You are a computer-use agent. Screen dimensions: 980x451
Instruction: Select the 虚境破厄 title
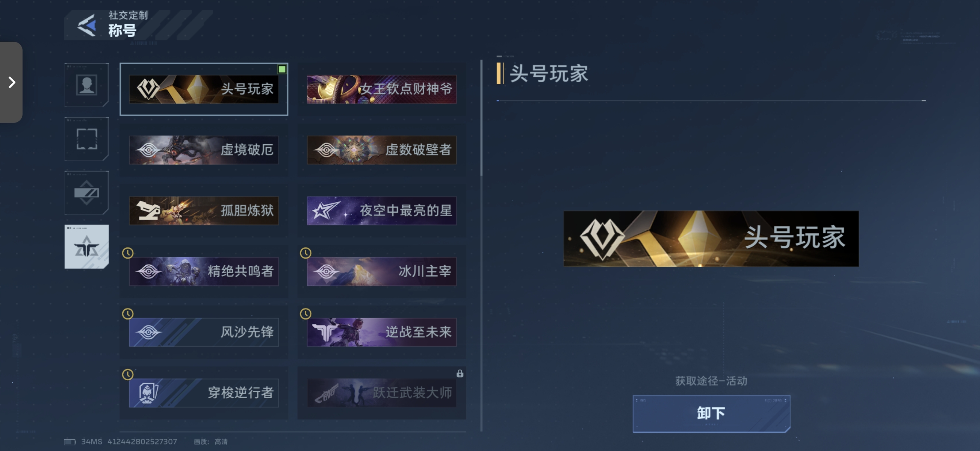click(x=204, y=150)
